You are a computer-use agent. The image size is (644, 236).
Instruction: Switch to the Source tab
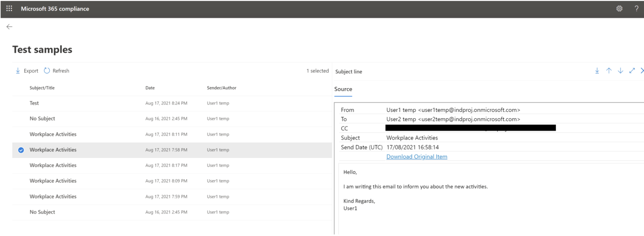tap(343, 89)
